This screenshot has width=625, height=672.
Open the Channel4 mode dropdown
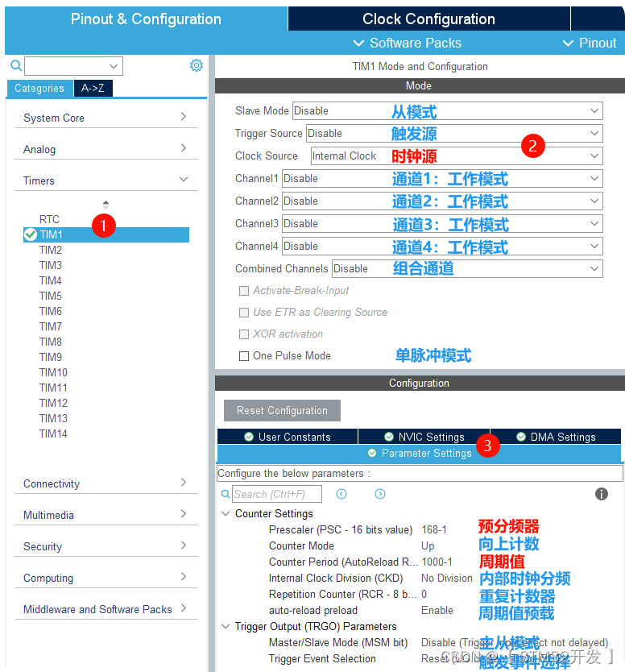tap(442, 247)
